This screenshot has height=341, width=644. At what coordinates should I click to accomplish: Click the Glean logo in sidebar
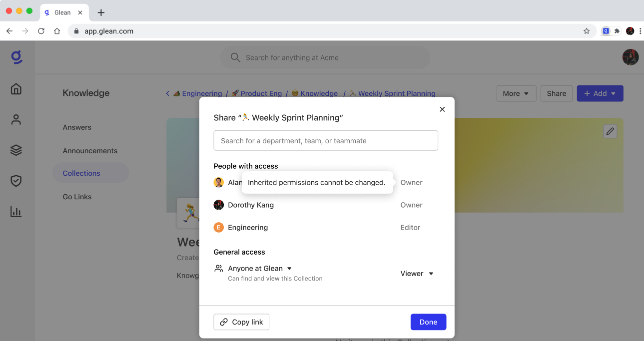click(16, 57)
